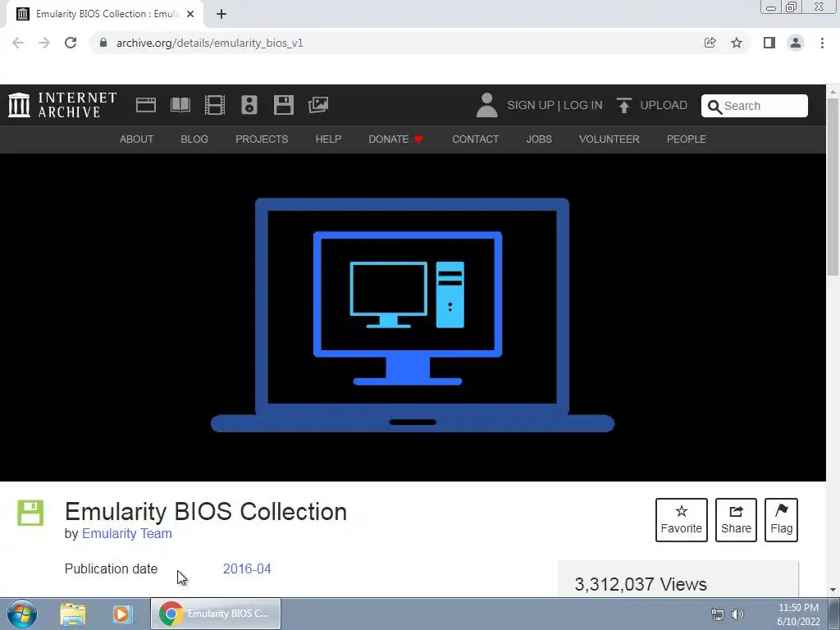840x630 pixels.
Task: Click the green software floppy item icon
Action: [30, 514]
